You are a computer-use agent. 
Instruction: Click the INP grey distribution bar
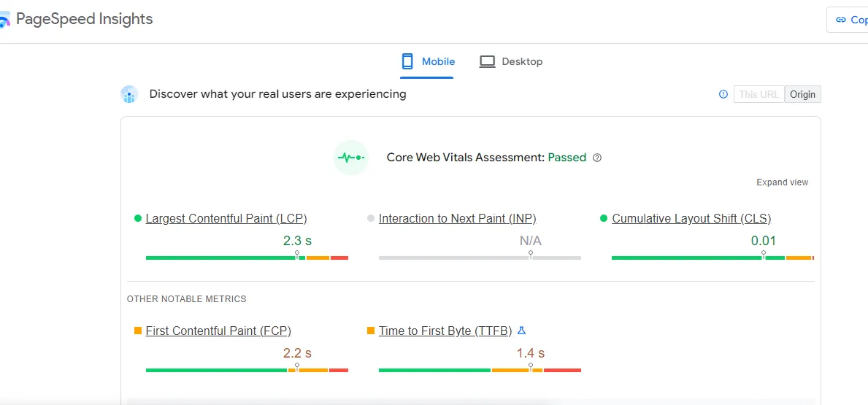480,258
